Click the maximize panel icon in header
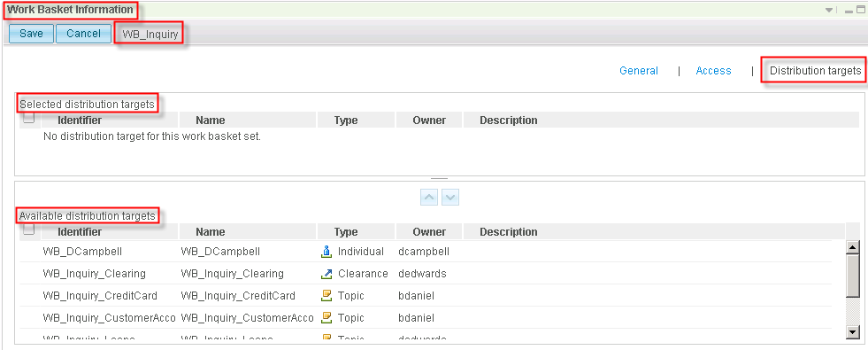Screen dimensions: 868x350 pos(860,10)
